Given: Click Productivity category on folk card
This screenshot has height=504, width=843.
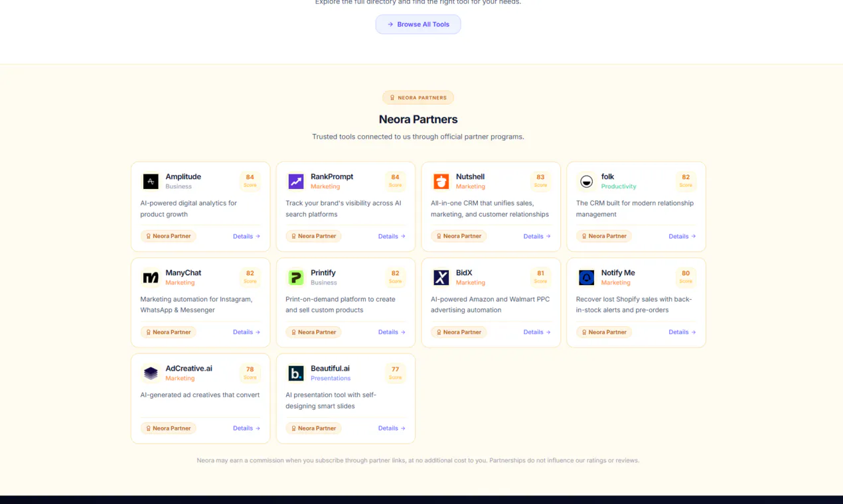Looking at the screenshot, I should click(619, 186).
